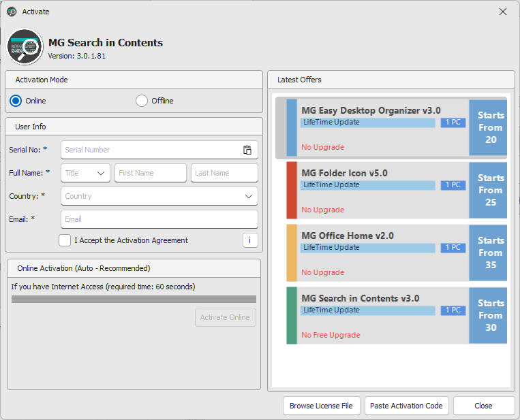The image size is (520, 420).
Task: Click 'No Free Upgrade' text
Action: click(331, 335)
